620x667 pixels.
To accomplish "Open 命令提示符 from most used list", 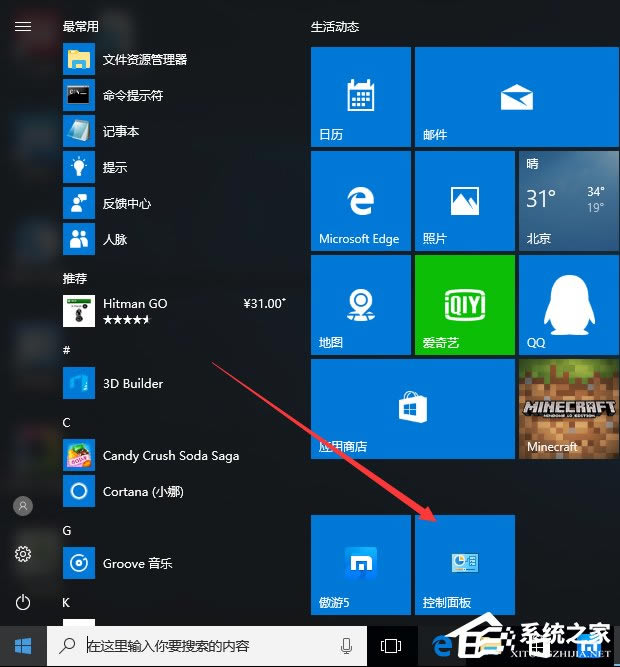I will [x=133, y=96].
